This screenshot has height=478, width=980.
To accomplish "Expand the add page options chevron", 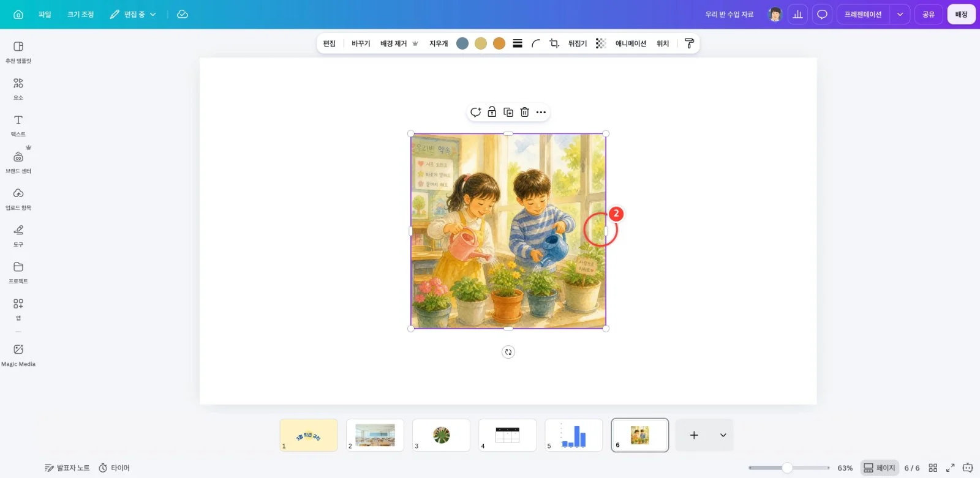I will click(723, 435).
